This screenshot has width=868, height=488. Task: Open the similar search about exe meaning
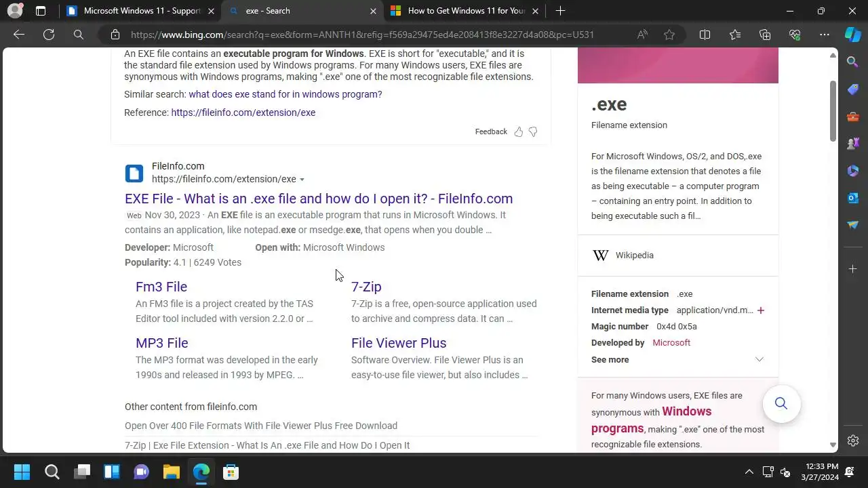click(285, 94)
